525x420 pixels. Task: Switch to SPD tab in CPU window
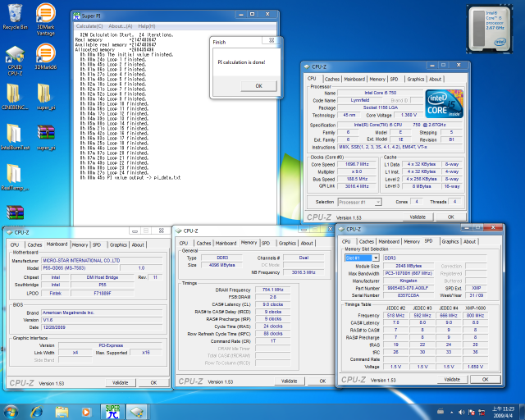click(394, 79)
